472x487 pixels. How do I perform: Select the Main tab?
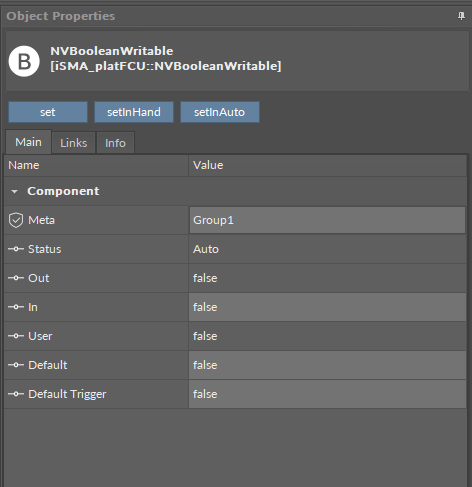click(x=28, y=142)
